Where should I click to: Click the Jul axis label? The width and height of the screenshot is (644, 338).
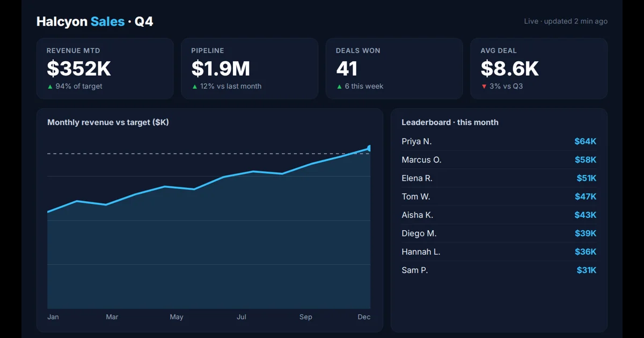pyautogui.click(x=241, y=317)
